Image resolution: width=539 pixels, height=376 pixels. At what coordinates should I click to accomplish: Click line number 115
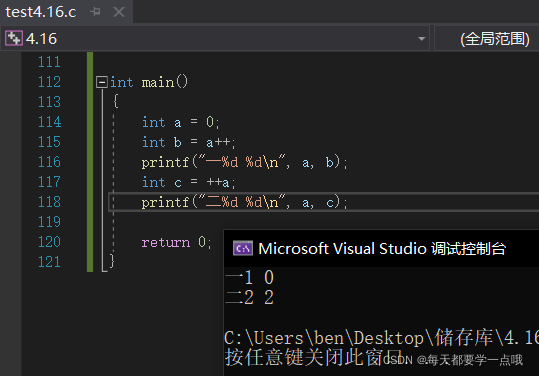pos(50,142)
